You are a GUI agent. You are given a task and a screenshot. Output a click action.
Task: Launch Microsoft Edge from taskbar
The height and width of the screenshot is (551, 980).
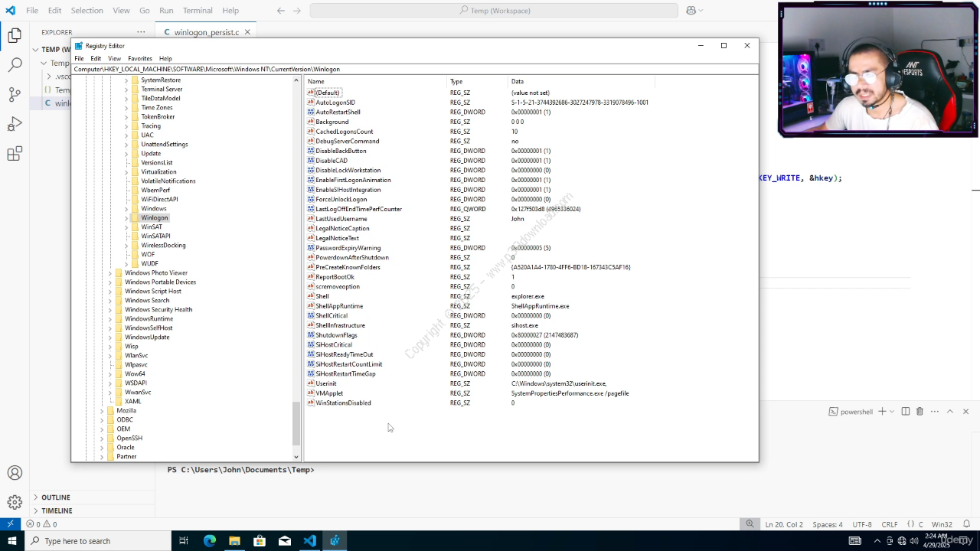[x=210, y=541]
